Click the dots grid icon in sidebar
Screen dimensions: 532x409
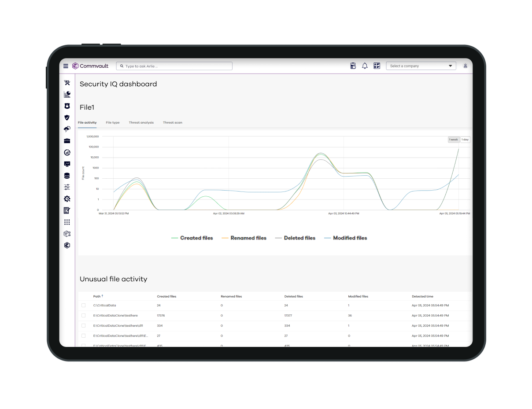click(67, 222)
